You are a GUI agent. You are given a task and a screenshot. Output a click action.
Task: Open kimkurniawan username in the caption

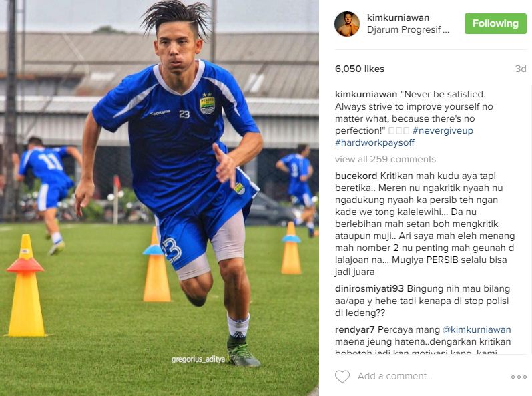click(366, 94)
